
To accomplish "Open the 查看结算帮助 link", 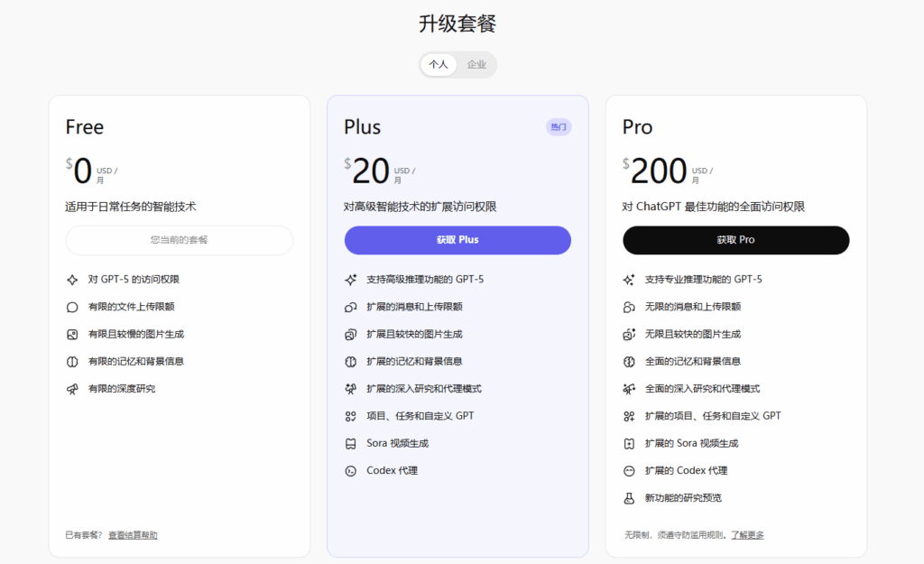I will tap(133, 535).
